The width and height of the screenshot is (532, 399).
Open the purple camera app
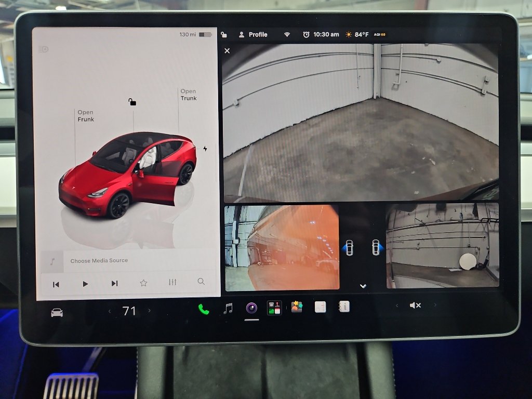(251, 308)
